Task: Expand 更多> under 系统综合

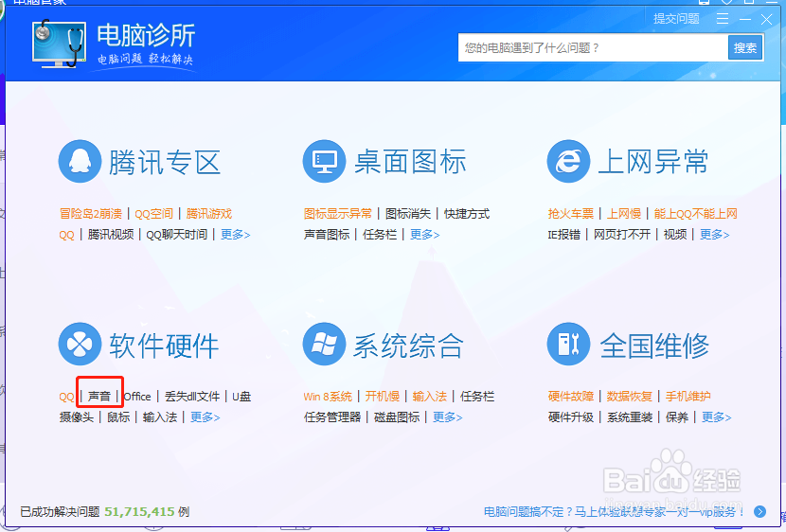Action: [x=448, y=417]
